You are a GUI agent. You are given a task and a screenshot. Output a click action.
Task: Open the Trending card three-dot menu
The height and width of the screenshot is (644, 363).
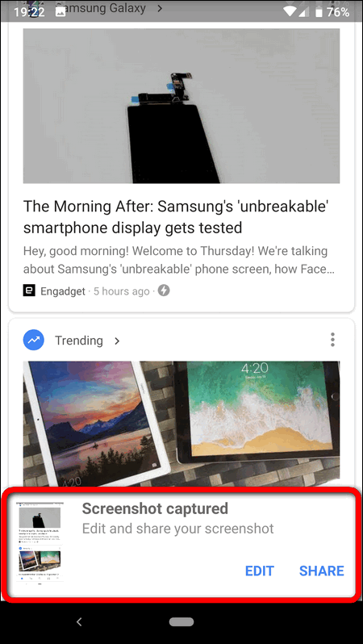click(332, 340)
